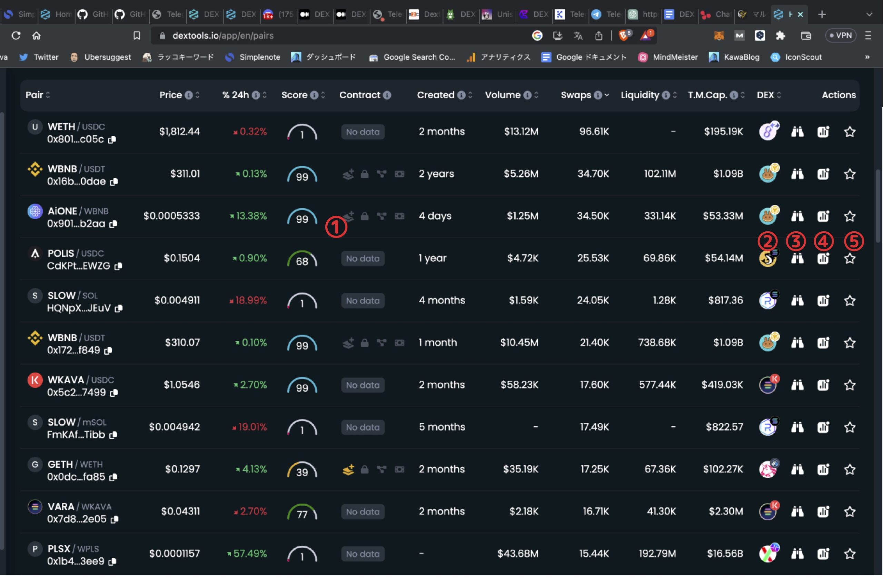Click the sort arrows on the Price column

tap(198, 95)
